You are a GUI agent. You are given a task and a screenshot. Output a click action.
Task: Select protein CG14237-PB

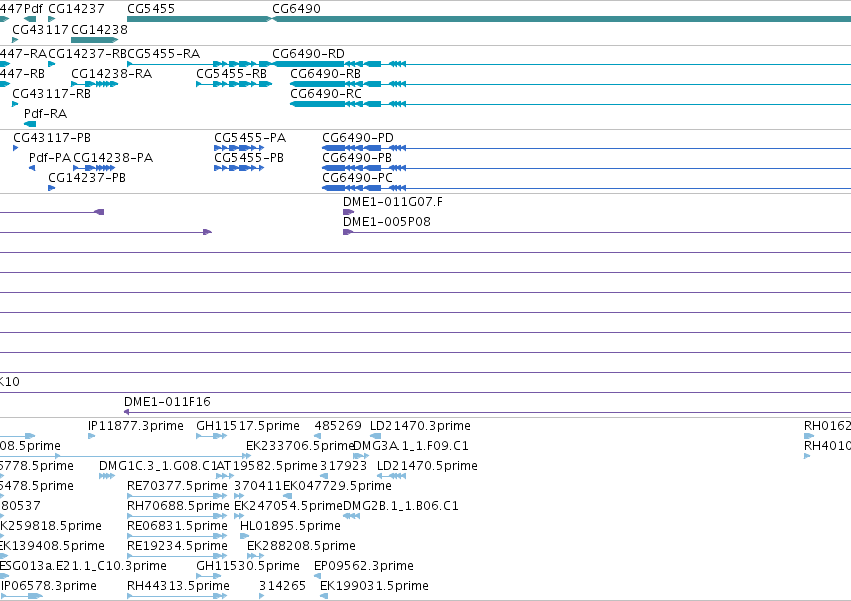coord(87,178)
